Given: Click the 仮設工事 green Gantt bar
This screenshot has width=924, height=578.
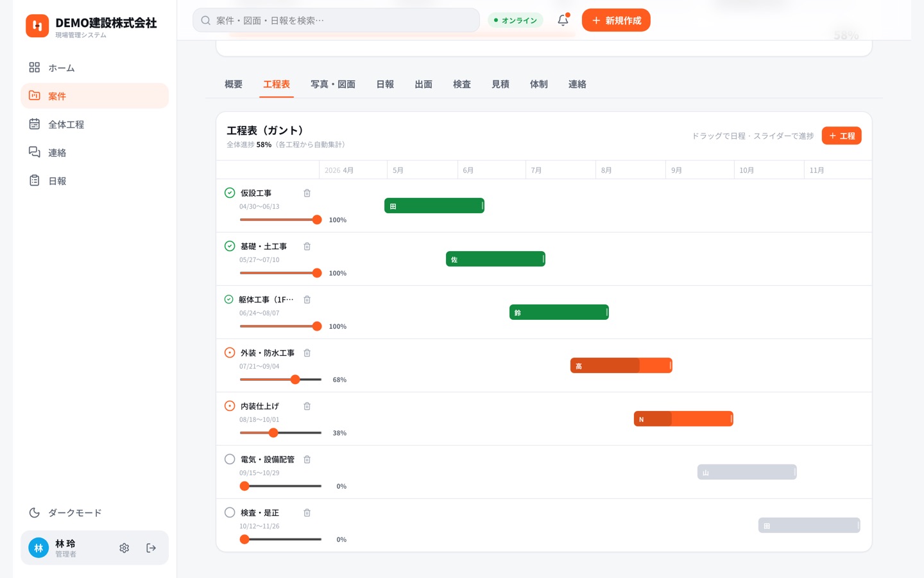Looking at the screenshot, I should coord(434,206).
